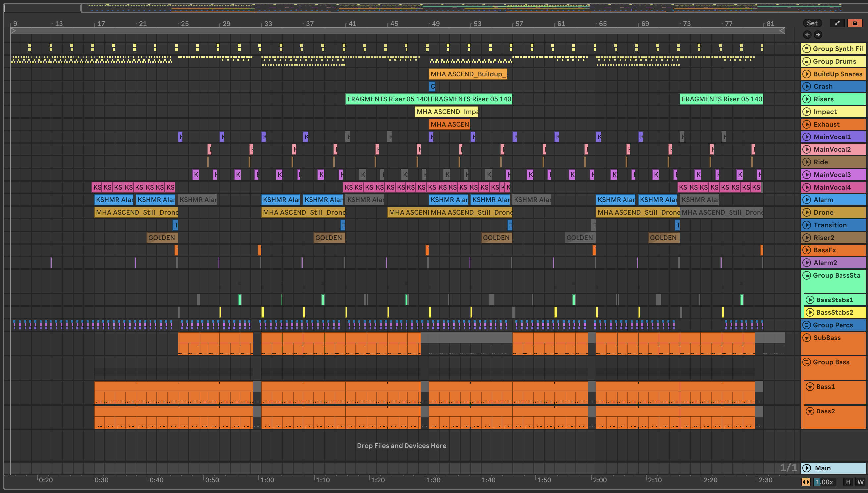Jump to the next locator arrow
868x493 pixels.
[818, 34]
